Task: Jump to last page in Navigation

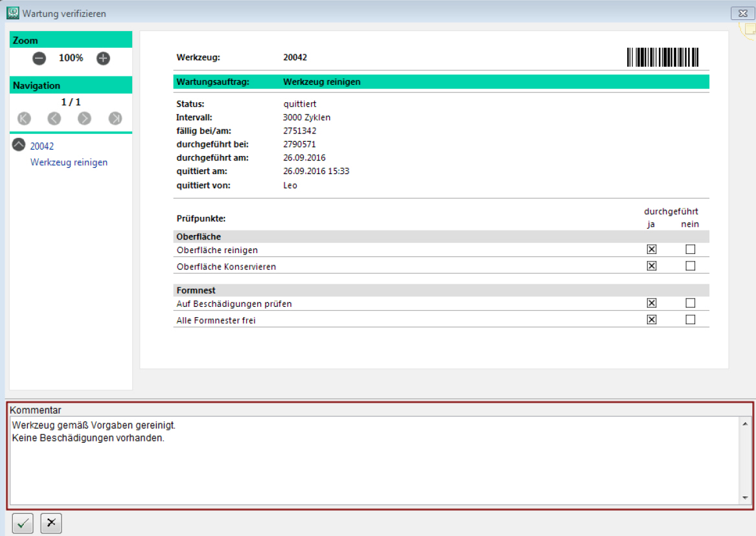Action: click(115, 118)
